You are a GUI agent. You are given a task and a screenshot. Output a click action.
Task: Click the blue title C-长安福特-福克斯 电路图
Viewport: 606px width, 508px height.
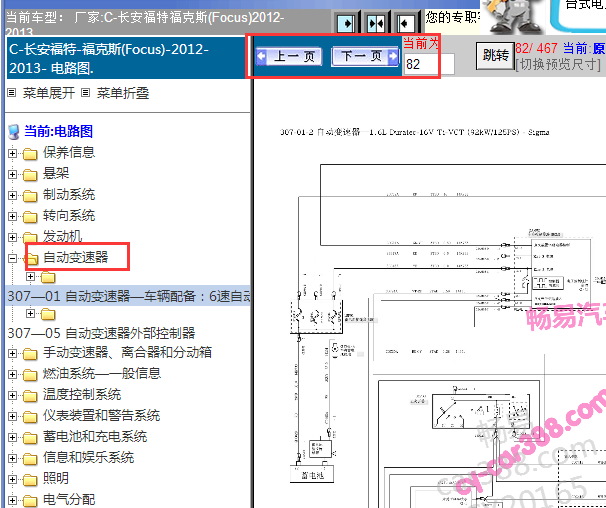[x=109, y=59]
